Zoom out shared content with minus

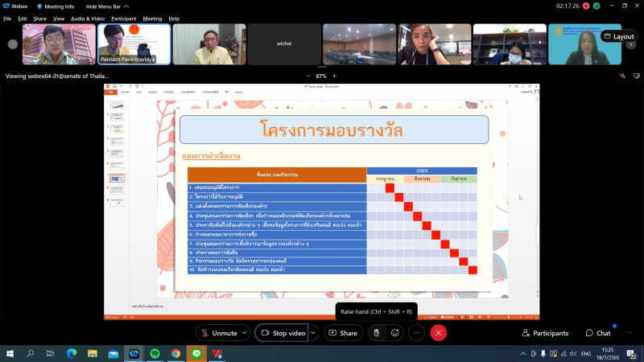tap(308, 76)
